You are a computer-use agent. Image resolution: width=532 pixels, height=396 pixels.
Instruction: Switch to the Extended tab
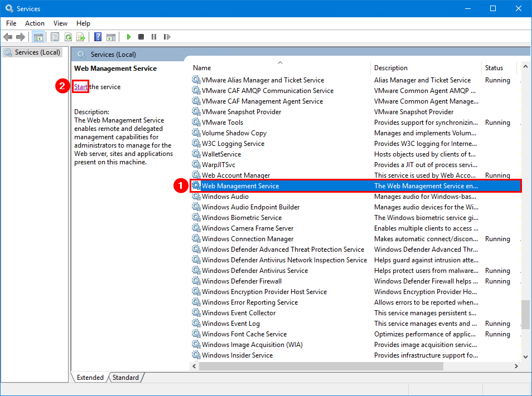90,378
